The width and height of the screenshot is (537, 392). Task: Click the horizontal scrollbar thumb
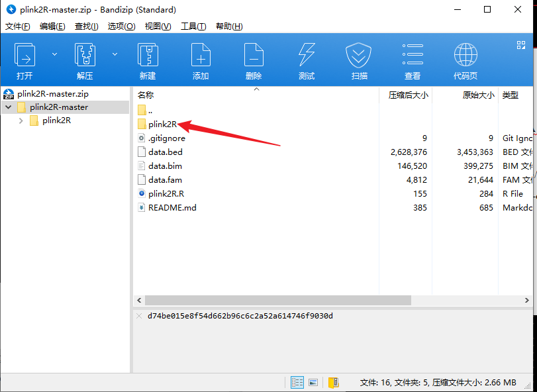tap(277, 300)
